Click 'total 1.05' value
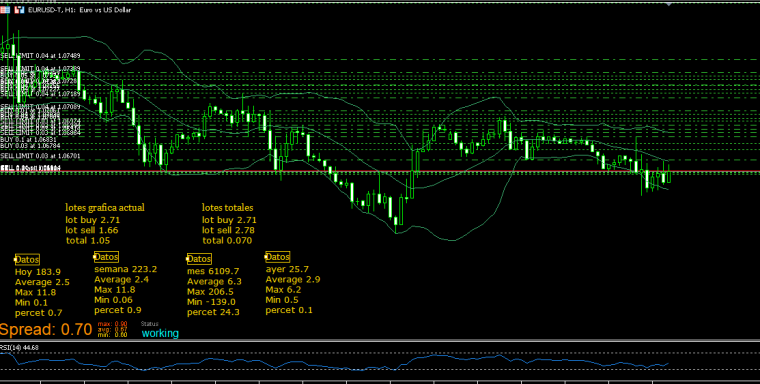 [88, 240]
